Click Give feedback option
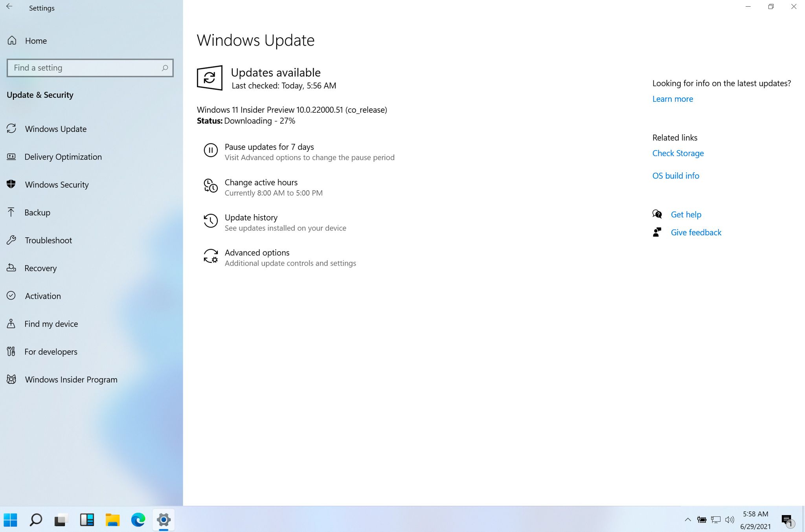Viewport: 805px width, 532px height. click(x=696, y=232)
